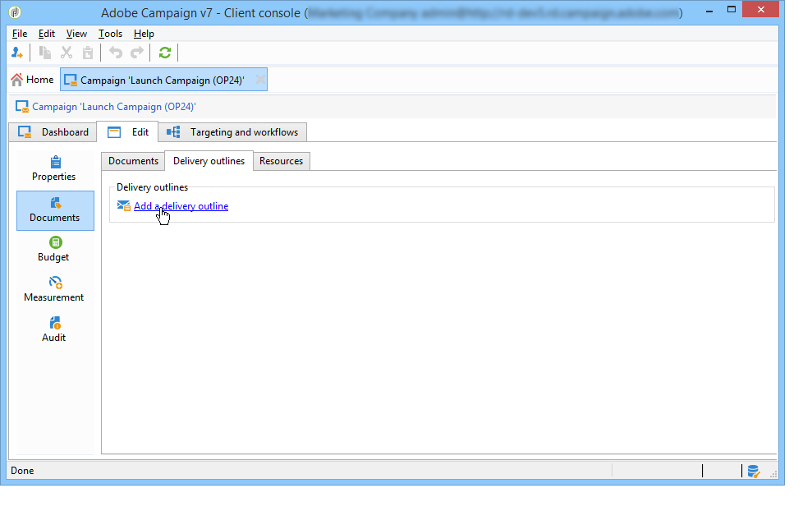This screenshot has width=812, height=511.
Task: Click the envelope icon beside Add delivery outline
Action: pos(123,205)
